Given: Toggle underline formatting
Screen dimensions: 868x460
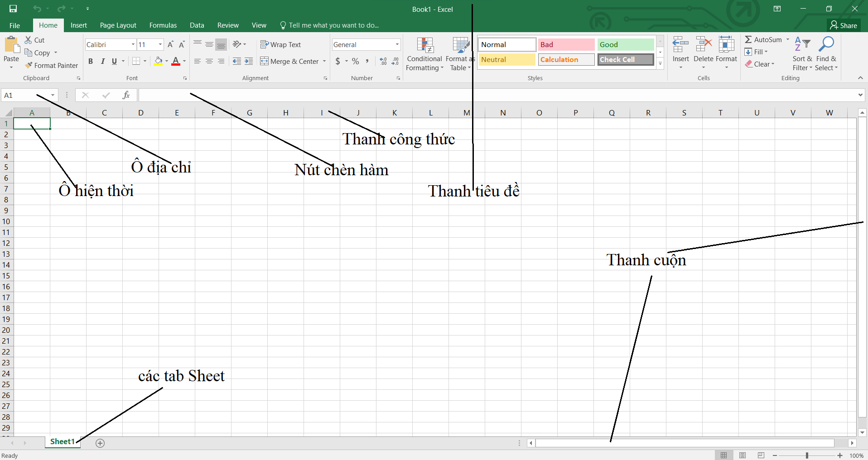Looking at the screenshot, I should (114, 61).
